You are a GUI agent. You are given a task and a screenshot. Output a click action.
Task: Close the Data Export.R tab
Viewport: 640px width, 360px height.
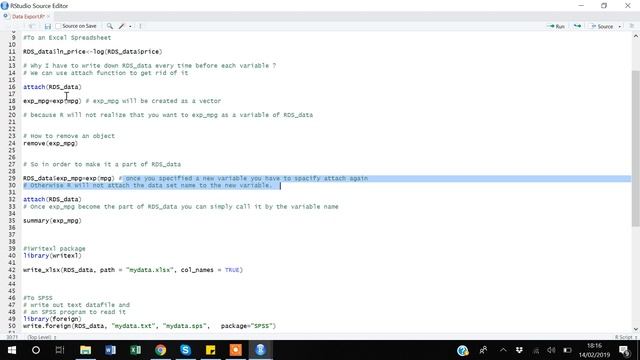click(x=48, y=16)
